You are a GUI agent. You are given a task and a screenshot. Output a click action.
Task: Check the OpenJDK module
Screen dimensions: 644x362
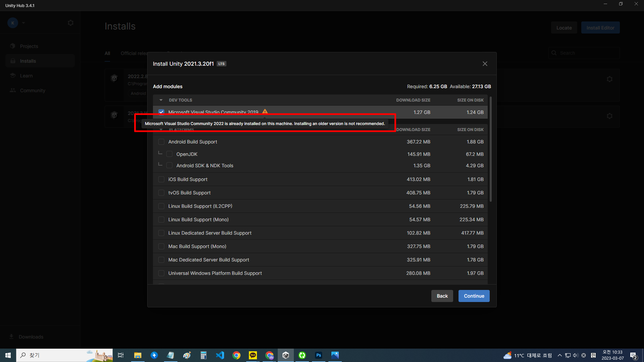(169, 154)
